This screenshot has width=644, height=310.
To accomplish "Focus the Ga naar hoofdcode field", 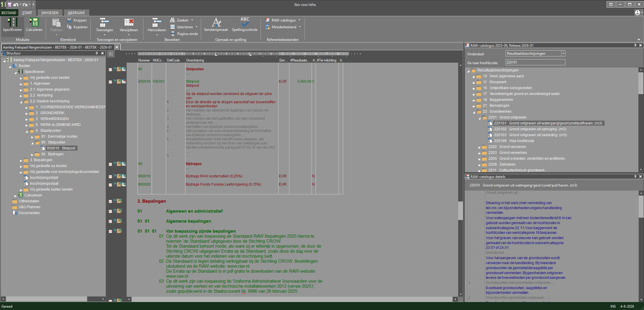I will 535,62.
